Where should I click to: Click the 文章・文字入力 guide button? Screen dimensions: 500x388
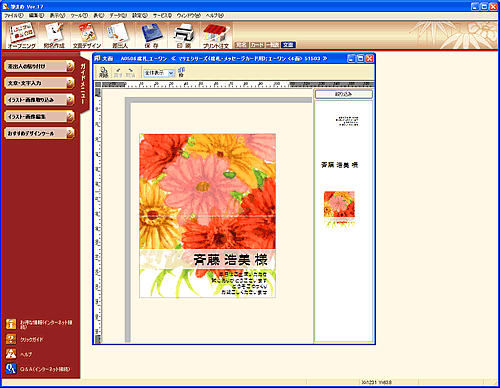39,83
